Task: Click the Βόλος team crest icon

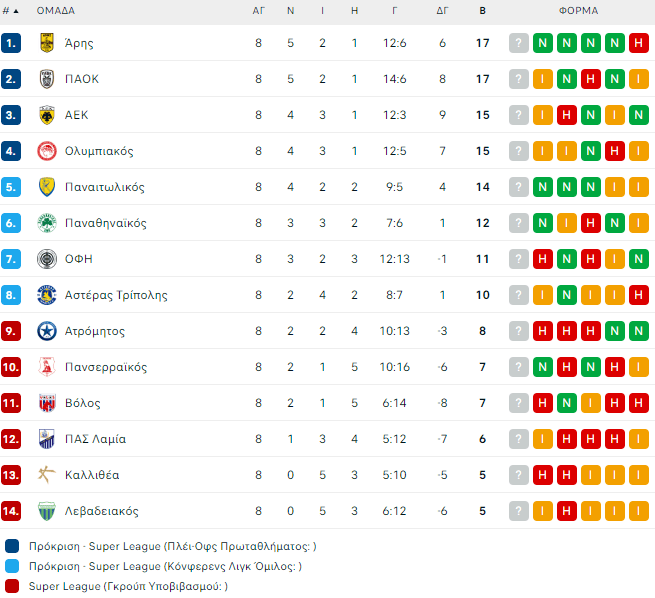Action: (x=45, y=403)
